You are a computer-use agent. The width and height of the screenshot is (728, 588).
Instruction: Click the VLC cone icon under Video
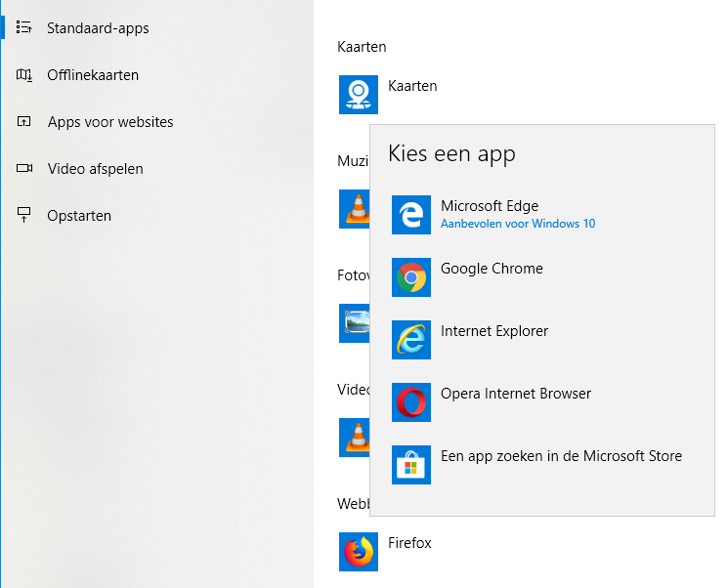(x=353, y=438)
